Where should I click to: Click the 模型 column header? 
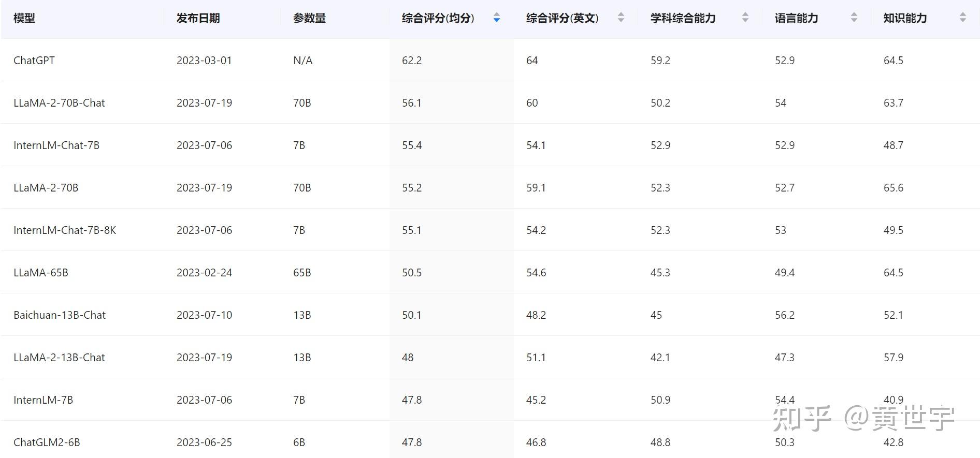pos(24,18)
